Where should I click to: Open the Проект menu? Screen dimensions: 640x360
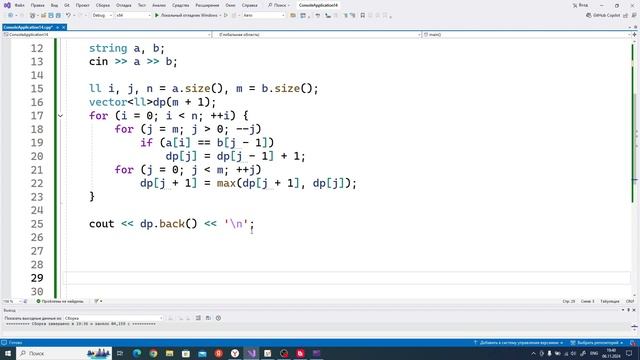(82, 5)
